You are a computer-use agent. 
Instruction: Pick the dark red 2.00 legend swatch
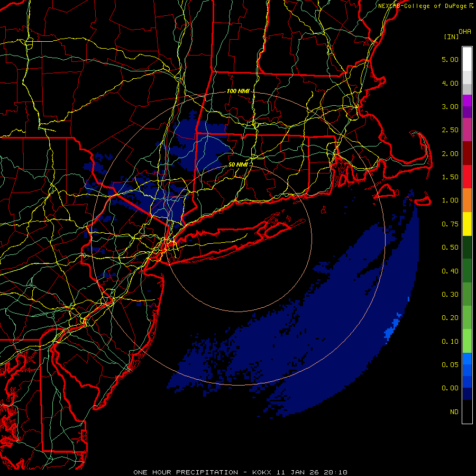tap(467, 153)
